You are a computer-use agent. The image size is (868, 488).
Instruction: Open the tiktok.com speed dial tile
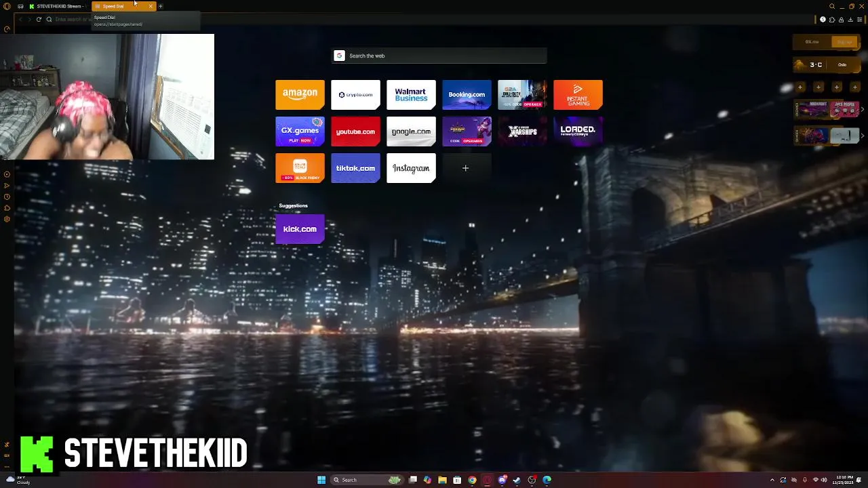pos(355,168)
